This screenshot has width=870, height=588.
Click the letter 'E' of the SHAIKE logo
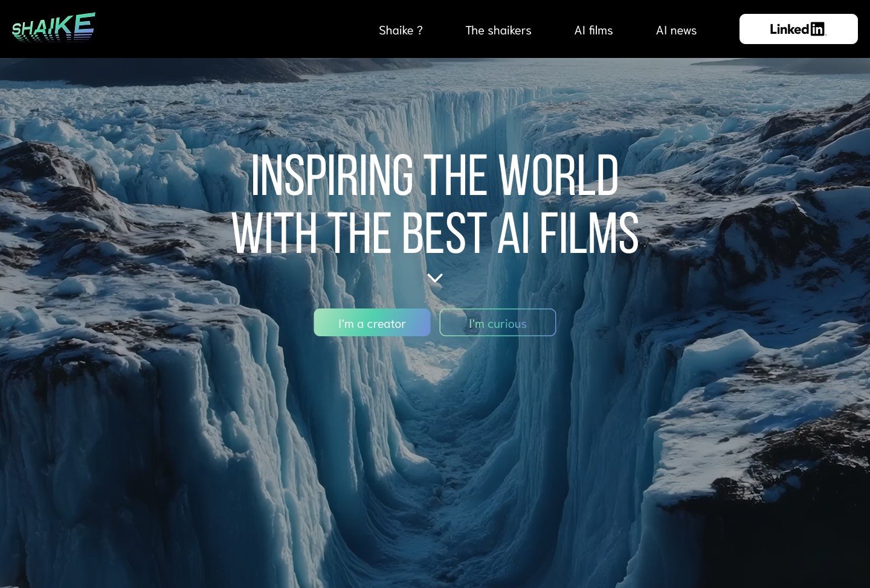click(85, 24)
